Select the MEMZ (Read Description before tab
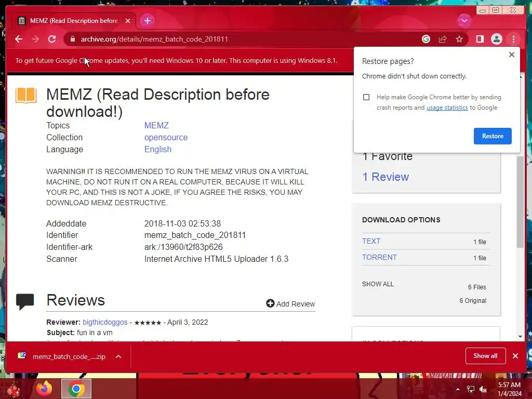532x399 pixels. coord(74,21)
